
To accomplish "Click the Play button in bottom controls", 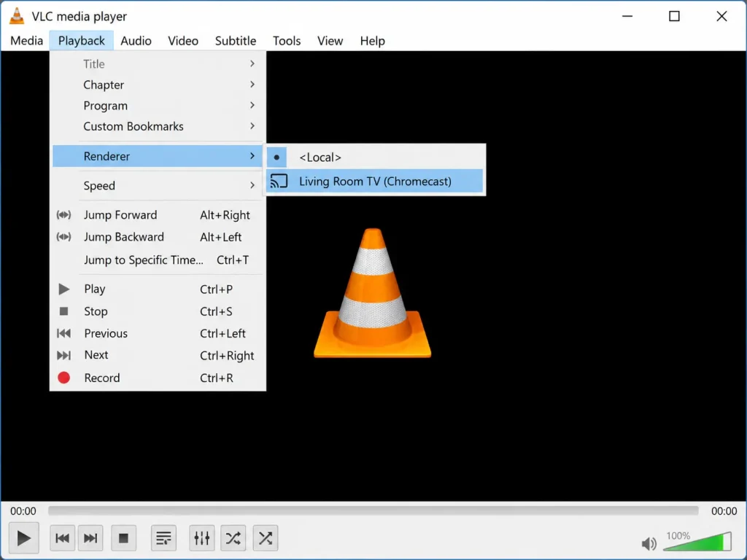I will (x=23, y=538).
